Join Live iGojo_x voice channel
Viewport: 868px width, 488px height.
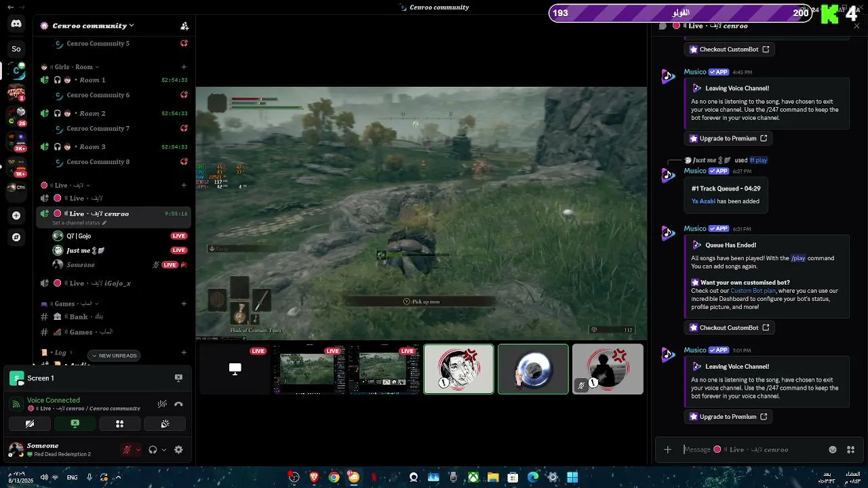coord(113,283)
